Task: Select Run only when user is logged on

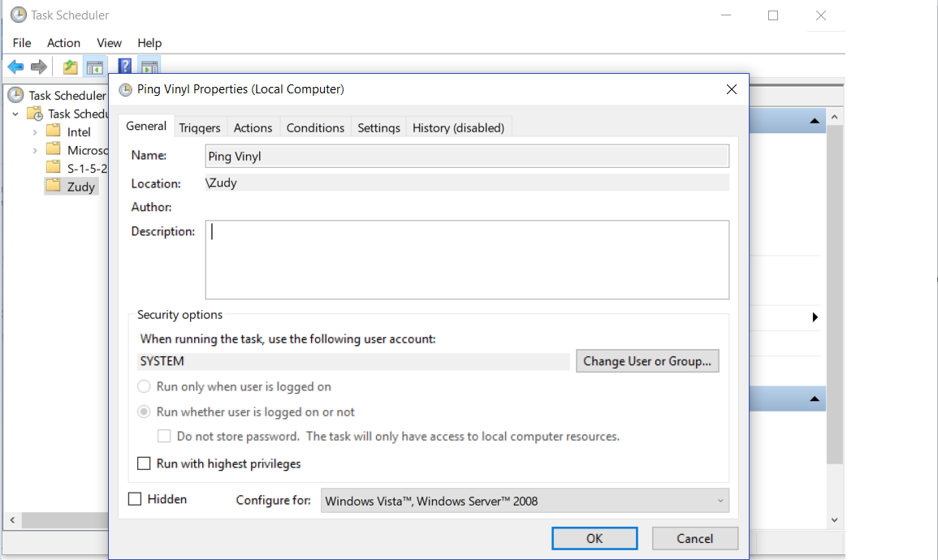Action: point(144,387)
